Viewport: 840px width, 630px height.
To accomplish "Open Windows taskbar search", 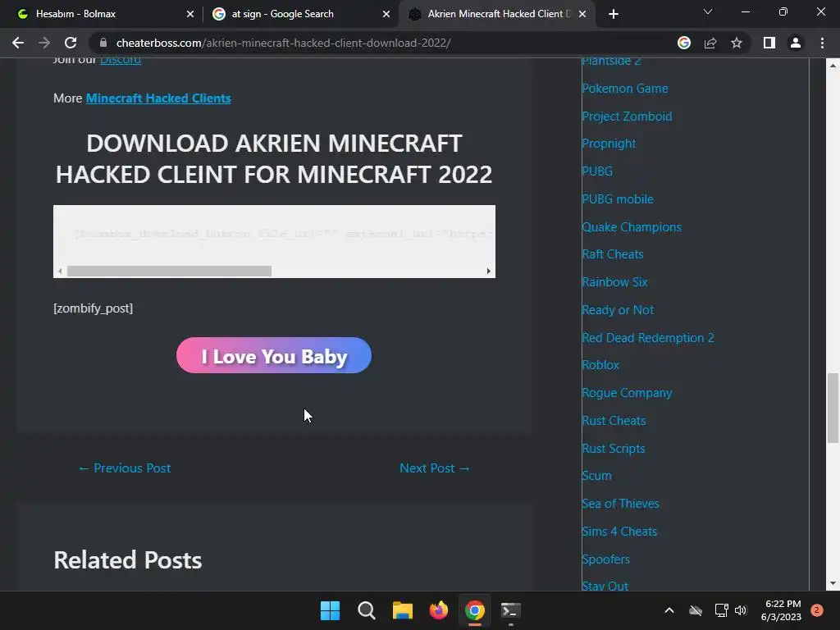I will click(367, 610).
